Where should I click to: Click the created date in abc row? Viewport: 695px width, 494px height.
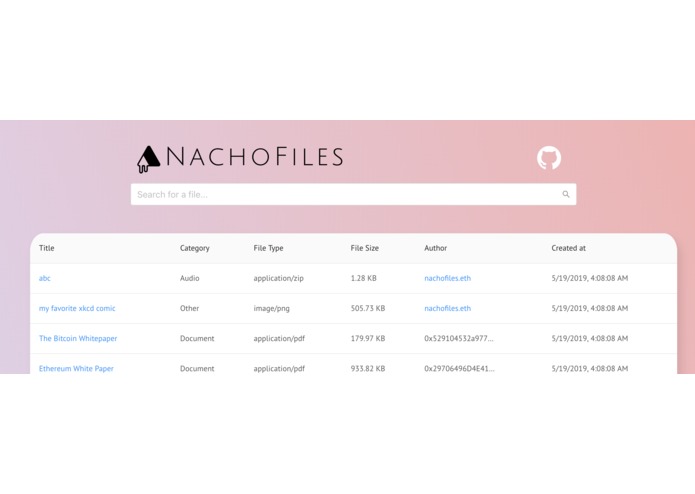(x=590, y=278)
